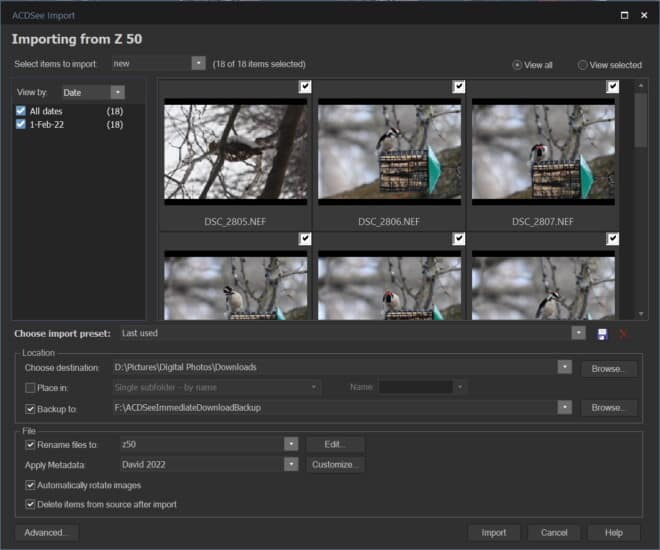This screenshot has height=550, width=660.
Task: Click the save preset floppy disk icon
Action: click(x=602, y=333)
